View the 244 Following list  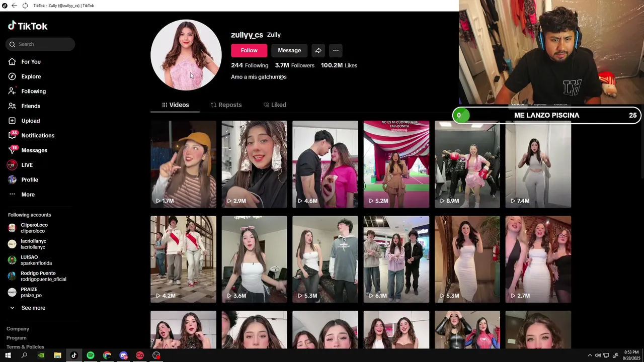coord(250,65)
